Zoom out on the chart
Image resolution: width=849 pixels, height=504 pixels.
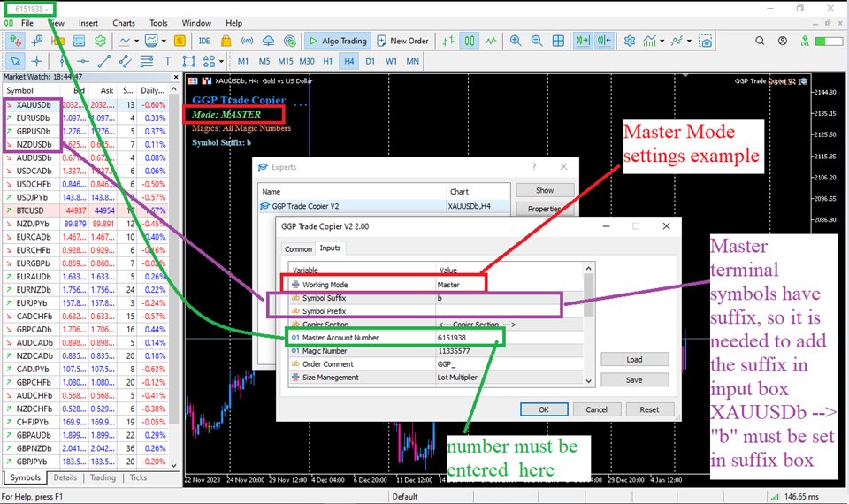537,41
